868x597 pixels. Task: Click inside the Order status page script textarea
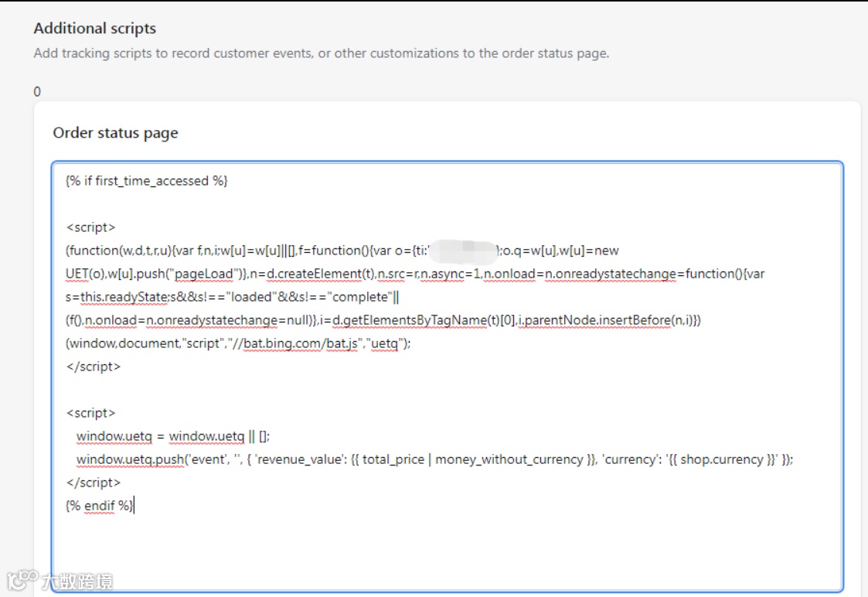tap(448, 377)
